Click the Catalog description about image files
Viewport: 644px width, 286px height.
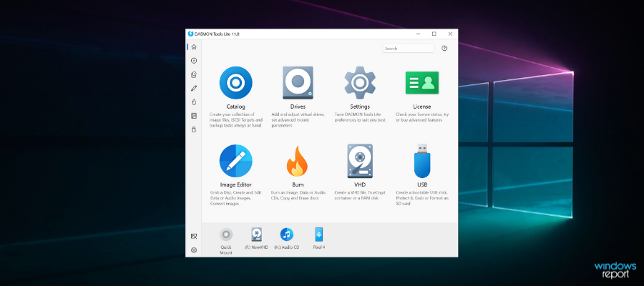tap(235, 120)
